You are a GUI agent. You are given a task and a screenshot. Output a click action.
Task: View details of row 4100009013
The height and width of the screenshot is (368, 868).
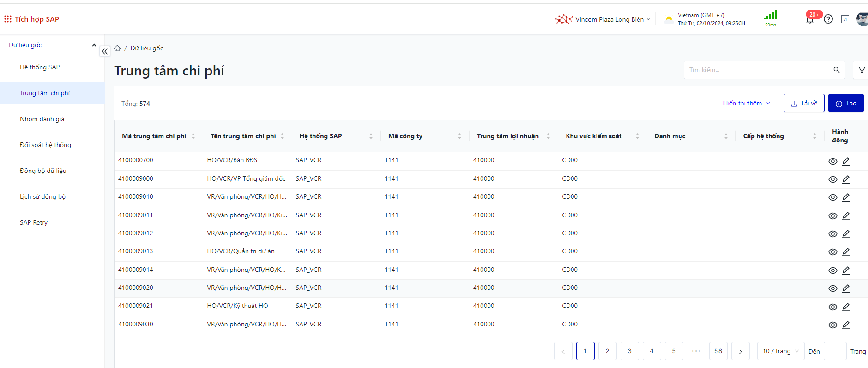(x=832, y=252)
